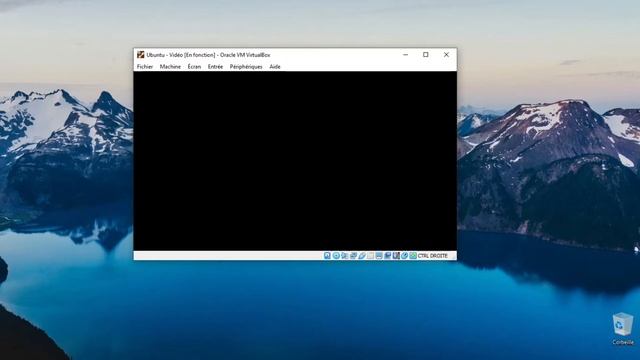Click inside the black VM screen
Viewport: 640px width, 360px height.
coord(295,161)
